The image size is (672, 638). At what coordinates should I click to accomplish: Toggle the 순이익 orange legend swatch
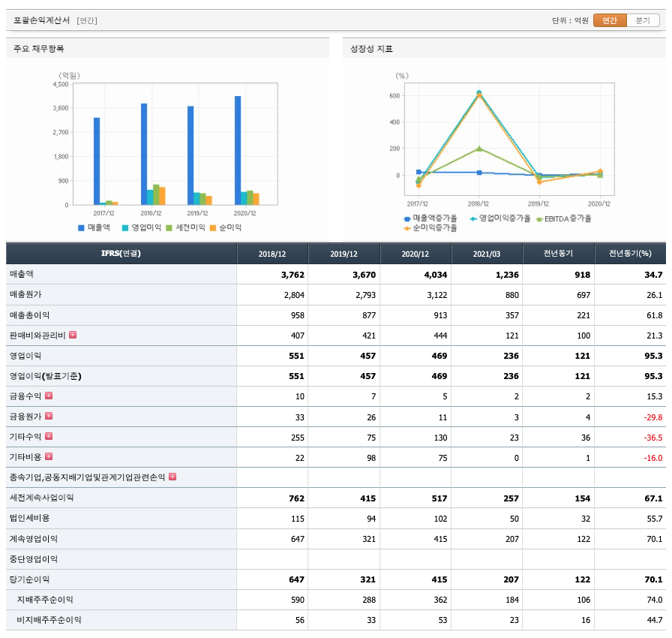213,227
